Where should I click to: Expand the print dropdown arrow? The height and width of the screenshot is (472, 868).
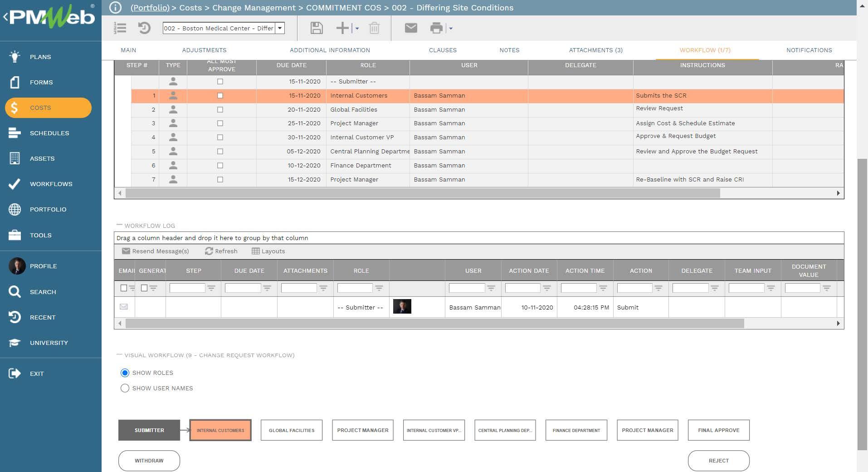450,28
